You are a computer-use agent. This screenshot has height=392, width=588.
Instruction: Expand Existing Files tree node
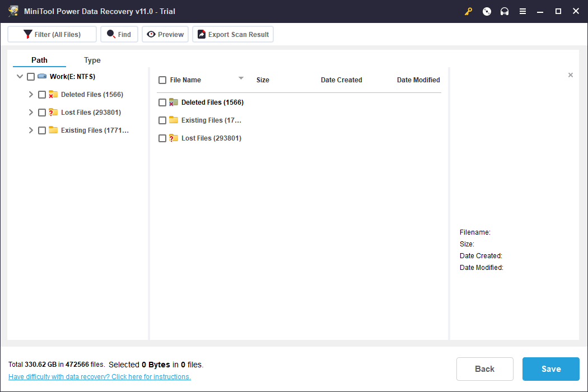click(31, 130)
